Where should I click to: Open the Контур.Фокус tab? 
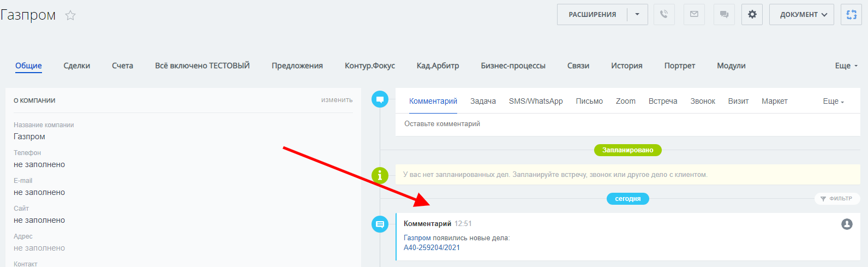click(370, 66)
